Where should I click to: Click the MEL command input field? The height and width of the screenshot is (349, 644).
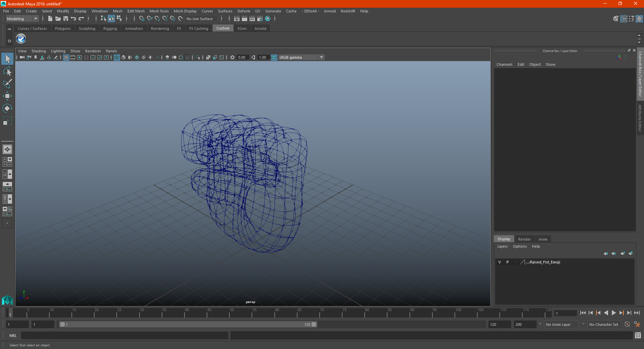coord(125,336)
